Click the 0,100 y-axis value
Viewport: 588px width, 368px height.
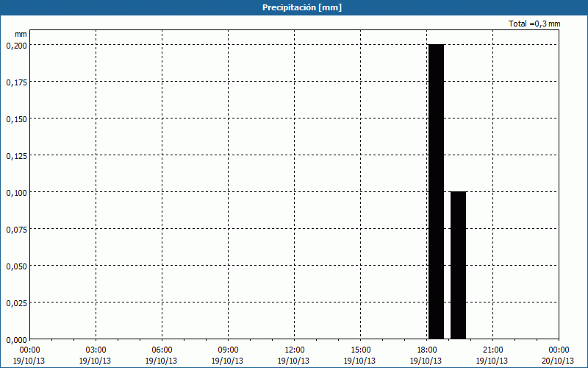(x=16, y=193)
